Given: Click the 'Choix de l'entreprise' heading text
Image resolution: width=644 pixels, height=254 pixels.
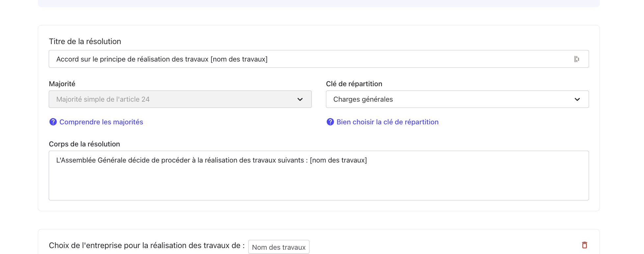Looking at the screenshot, I should click(x=147, y=245).
